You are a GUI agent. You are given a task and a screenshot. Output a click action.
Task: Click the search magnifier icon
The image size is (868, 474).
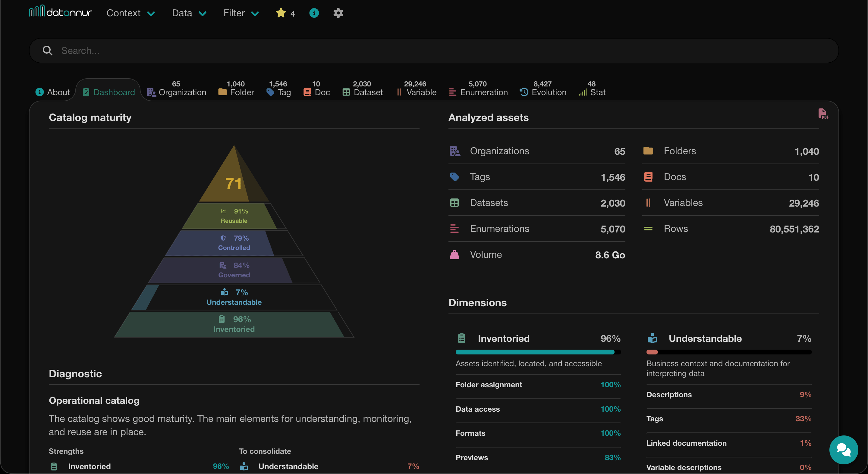pos(48,51)
